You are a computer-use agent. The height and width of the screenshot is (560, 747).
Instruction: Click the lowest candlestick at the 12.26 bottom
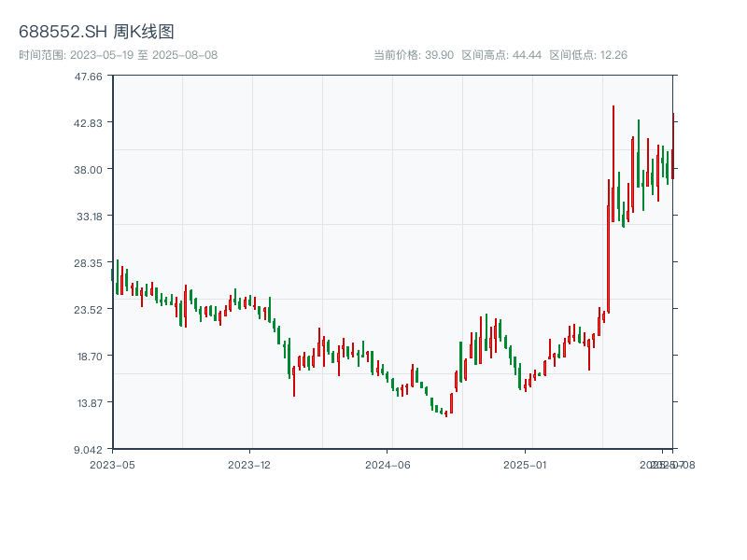[x=446, y=413]
